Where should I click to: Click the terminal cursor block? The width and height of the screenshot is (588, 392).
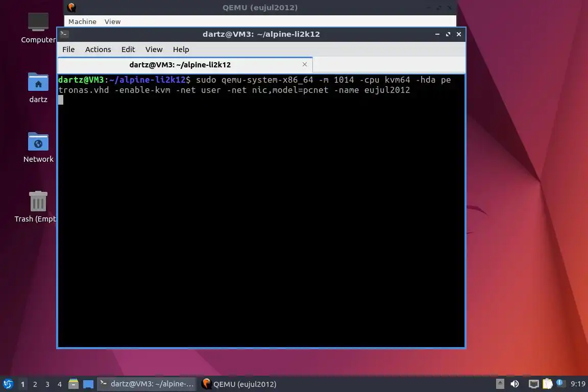61,100
